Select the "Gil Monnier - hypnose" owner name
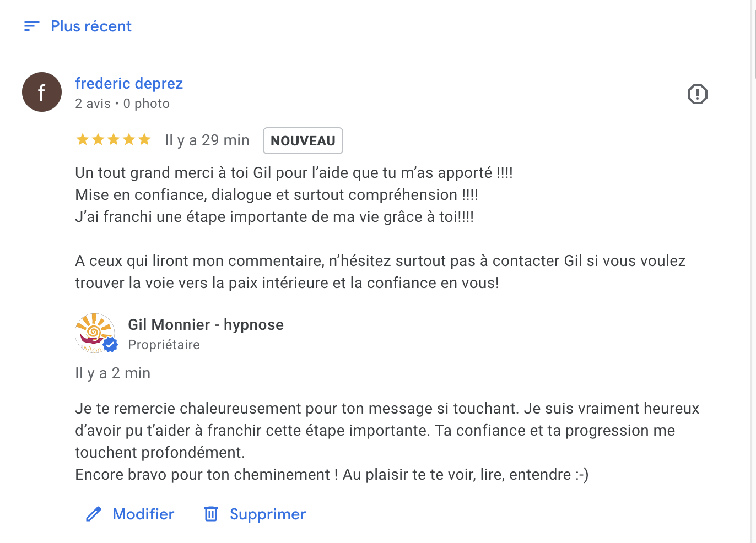 tap(206, 325)
